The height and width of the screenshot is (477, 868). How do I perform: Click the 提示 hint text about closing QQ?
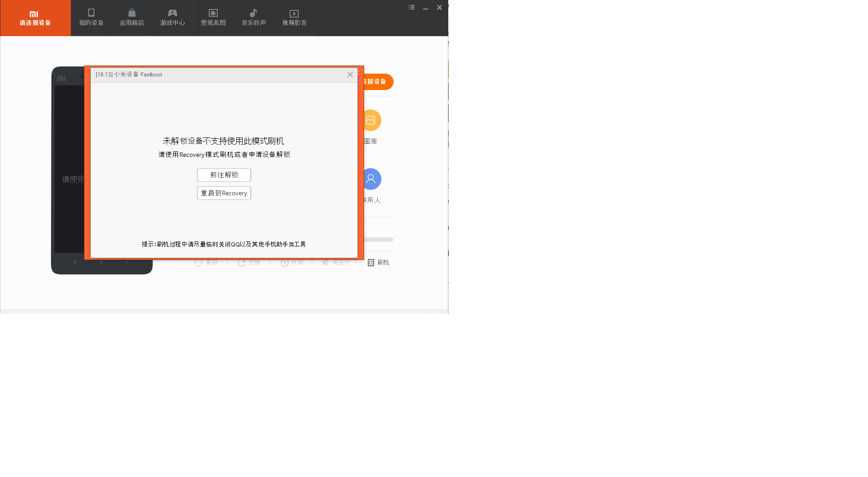pos(224,244)
